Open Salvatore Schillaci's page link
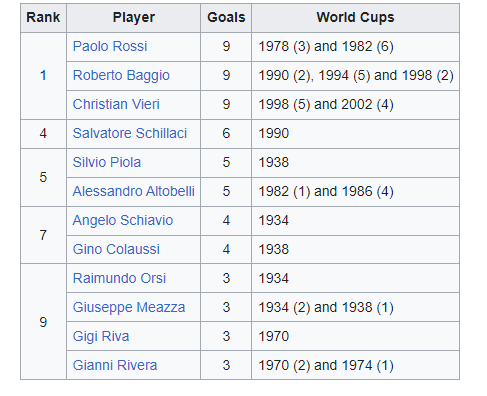This screenshot has height=396, width=487. [130, 133]
